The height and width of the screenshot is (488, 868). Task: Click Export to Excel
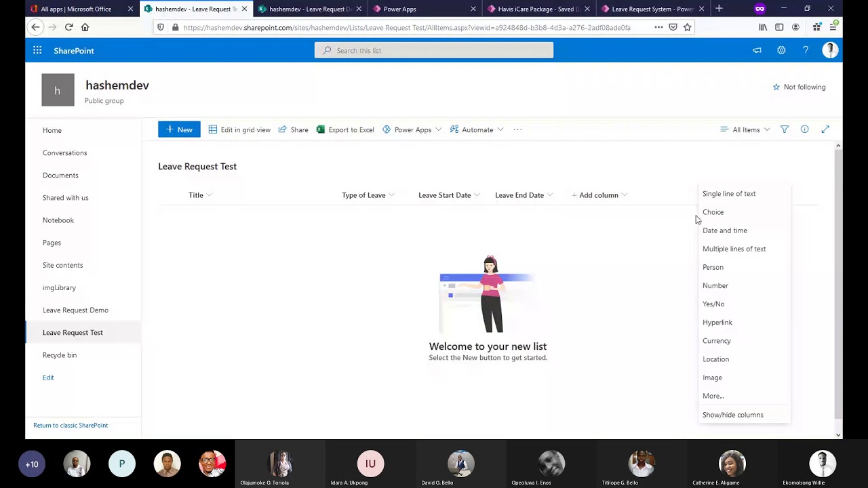pyautogui.click(x=345, y=129)
